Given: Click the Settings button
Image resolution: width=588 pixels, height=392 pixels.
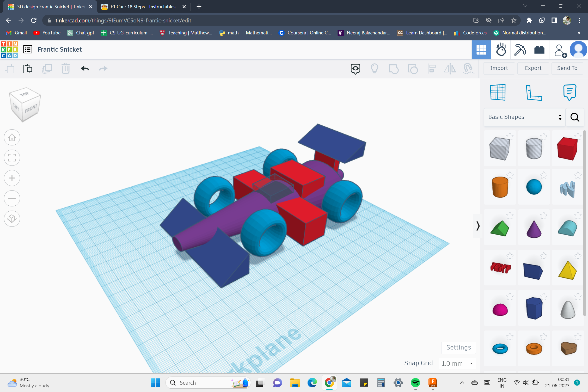Looking at the screenshot, I should click(458, 347).
